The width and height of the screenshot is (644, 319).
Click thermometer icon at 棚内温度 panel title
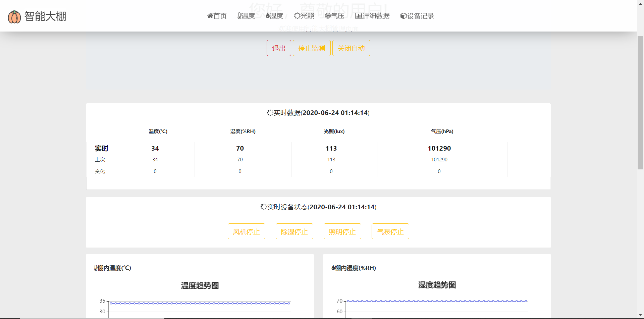click(96, 268)
